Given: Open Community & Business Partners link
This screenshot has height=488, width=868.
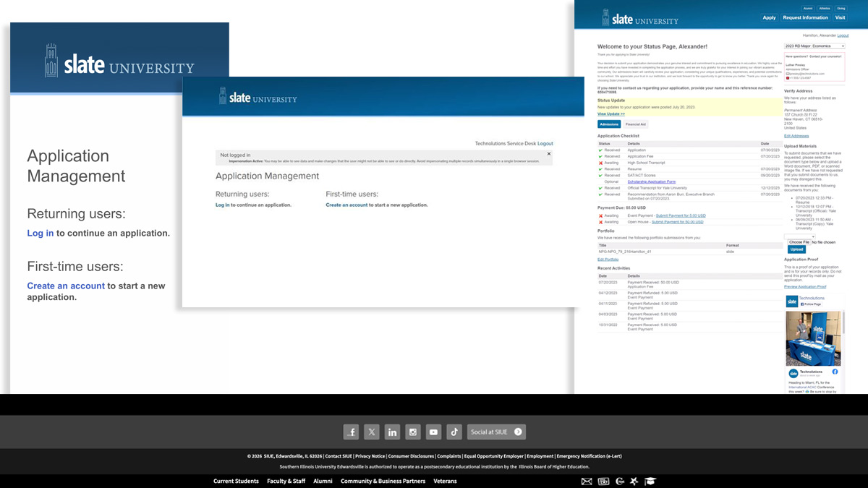Looking at the screenshot, I should point(383,481).
